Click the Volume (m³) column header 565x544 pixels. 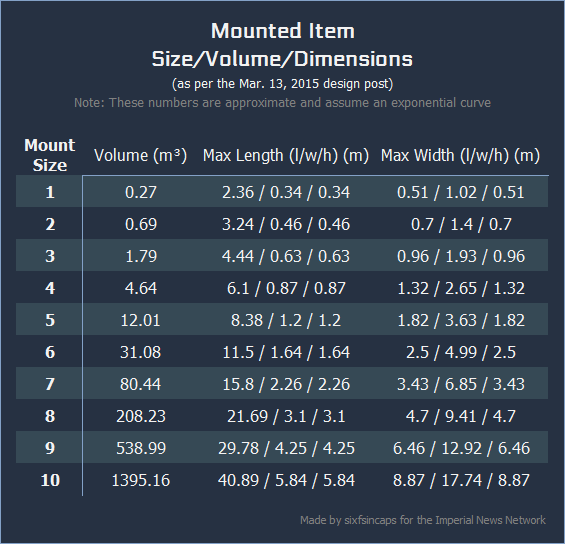pyautogui.click(x=141, y=156)
